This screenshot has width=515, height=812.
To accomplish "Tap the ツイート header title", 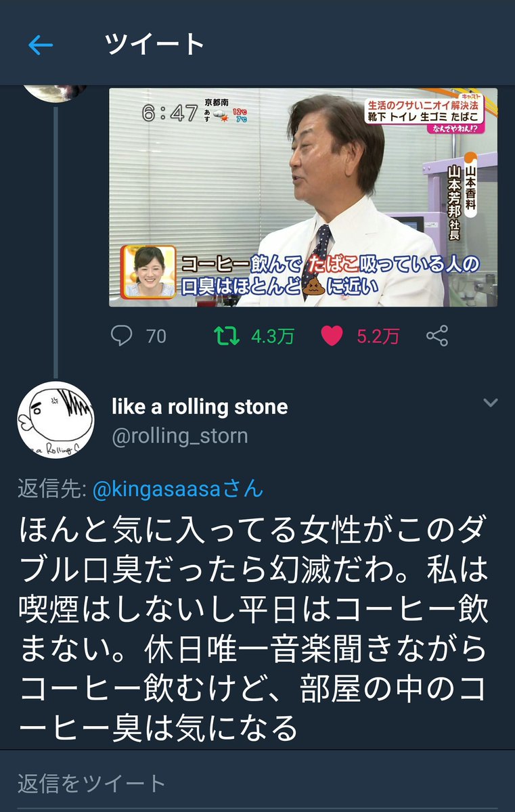I will pyautogui.click(x=154, y=45).
